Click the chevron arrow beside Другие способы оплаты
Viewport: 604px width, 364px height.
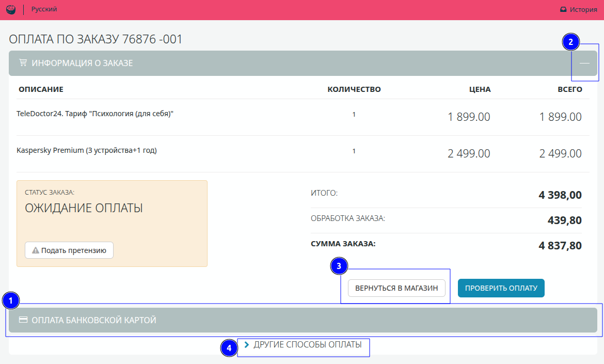247,344
